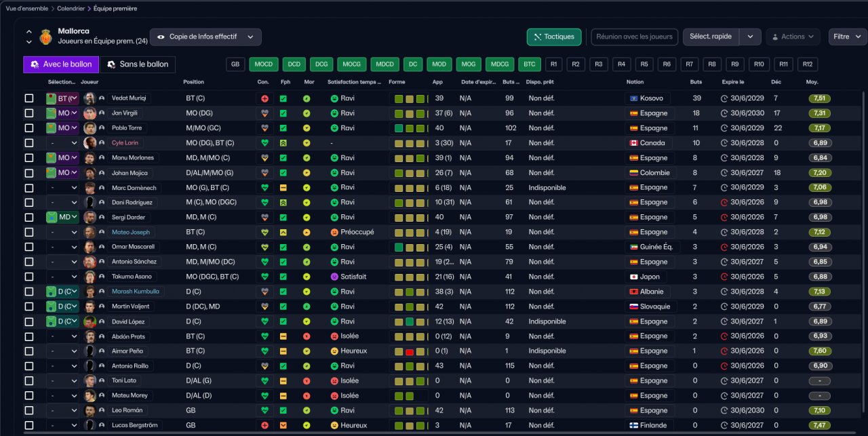868x436 pixels.
Task: Click the person icon next to Jon Virgili
Action: coord(102,113)
